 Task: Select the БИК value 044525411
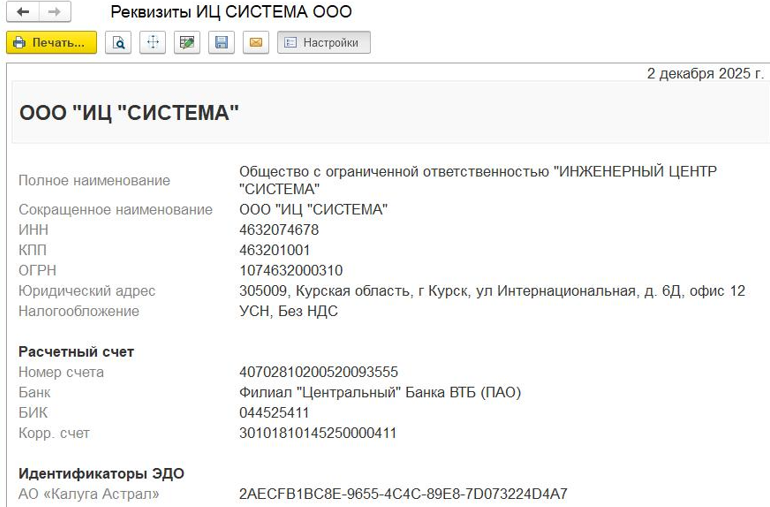pyautogui.click(x=275, y=413)
